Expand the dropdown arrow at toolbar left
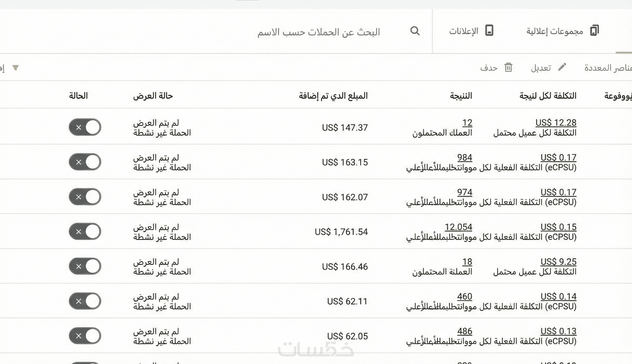 click(x=16, y=68)
